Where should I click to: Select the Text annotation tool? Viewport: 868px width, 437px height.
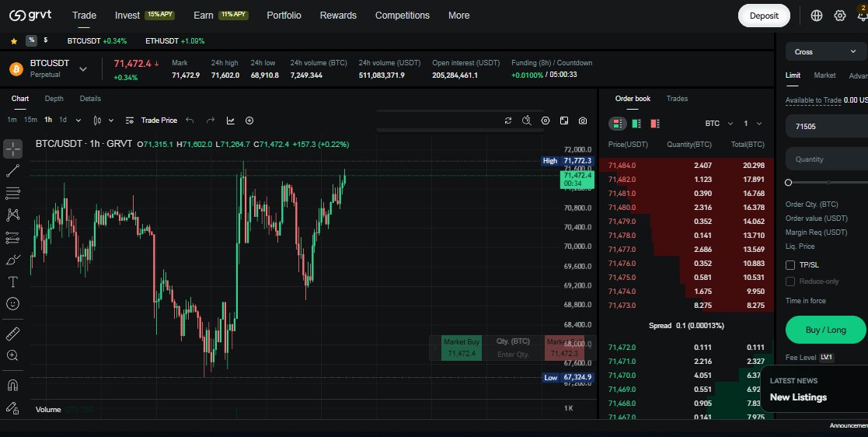coord(12,282)
